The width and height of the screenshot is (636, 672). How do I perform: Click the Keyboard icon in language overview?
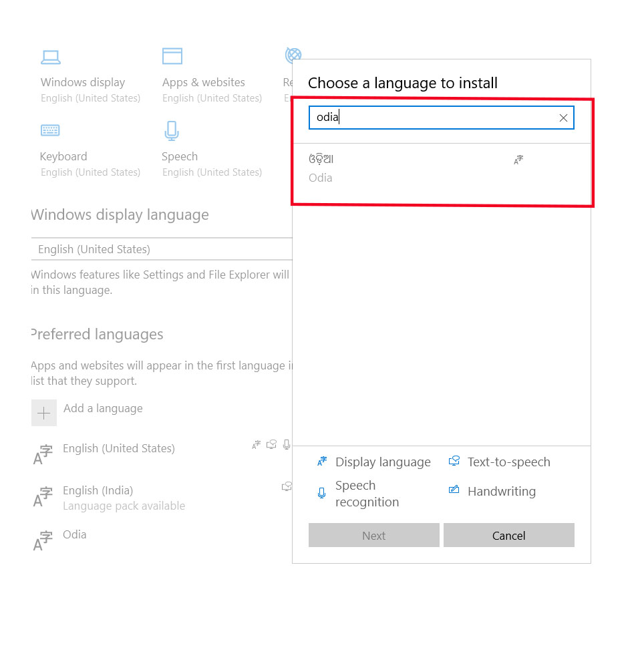[50, 130]
